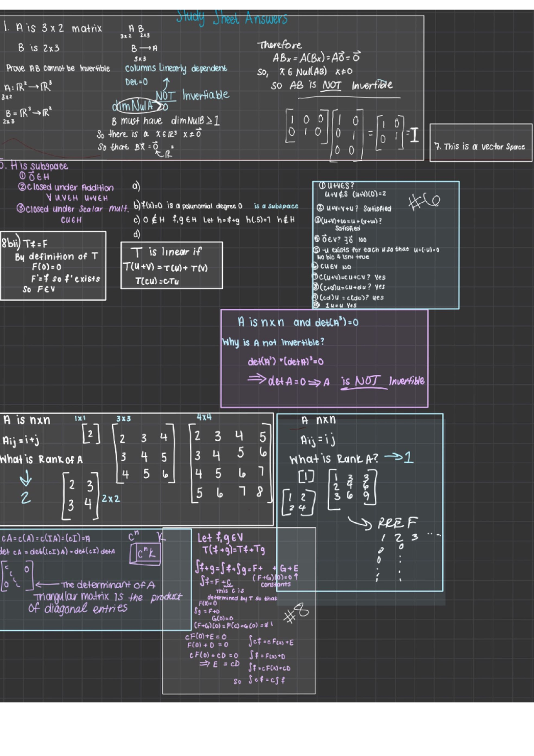Click the "8bii) Tf=F" note heading
This screenshot has width=534, height=756.
(x=25, y=244)
